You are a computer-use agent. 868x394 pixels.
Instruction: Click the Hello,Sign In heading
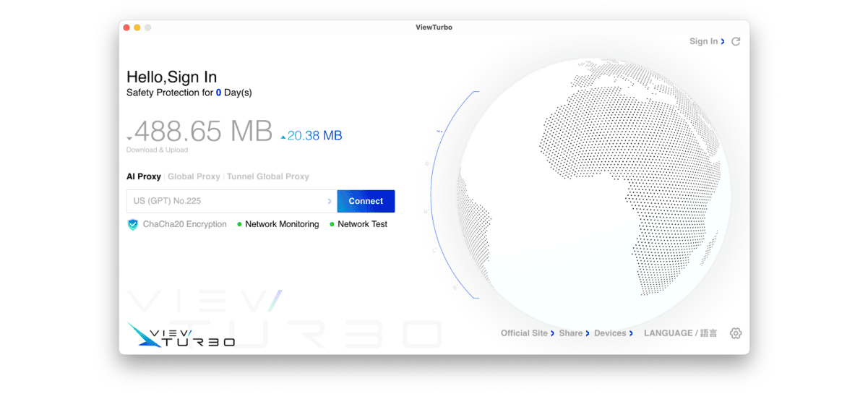pos(171,77)
